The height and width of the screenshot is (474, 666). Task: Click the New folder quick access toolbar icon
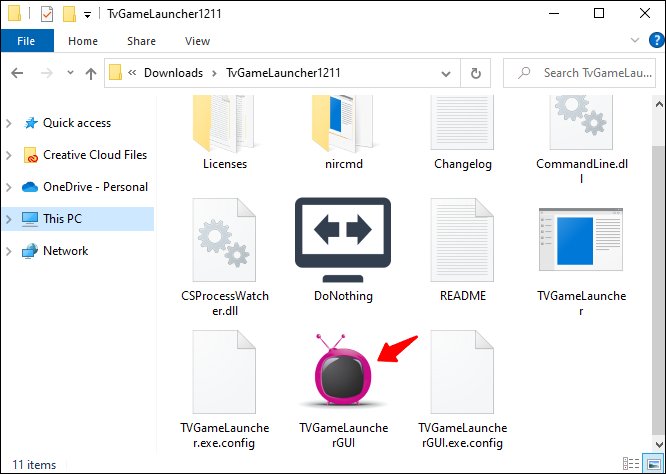coord(69,14)
